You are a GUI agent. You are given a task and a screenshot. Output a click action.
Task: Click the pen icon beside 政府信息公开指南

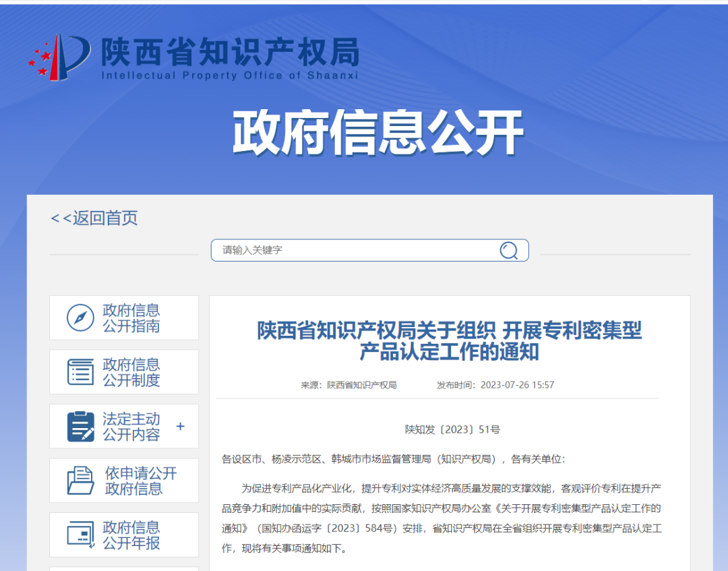(81, 317)
